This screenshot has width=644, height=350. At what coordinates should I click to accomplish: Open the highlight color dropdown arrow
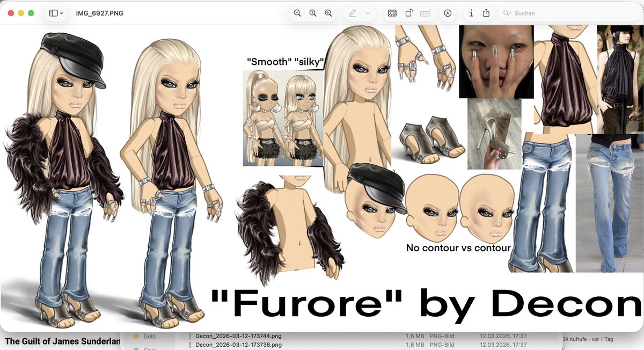[x=368, y=13]
